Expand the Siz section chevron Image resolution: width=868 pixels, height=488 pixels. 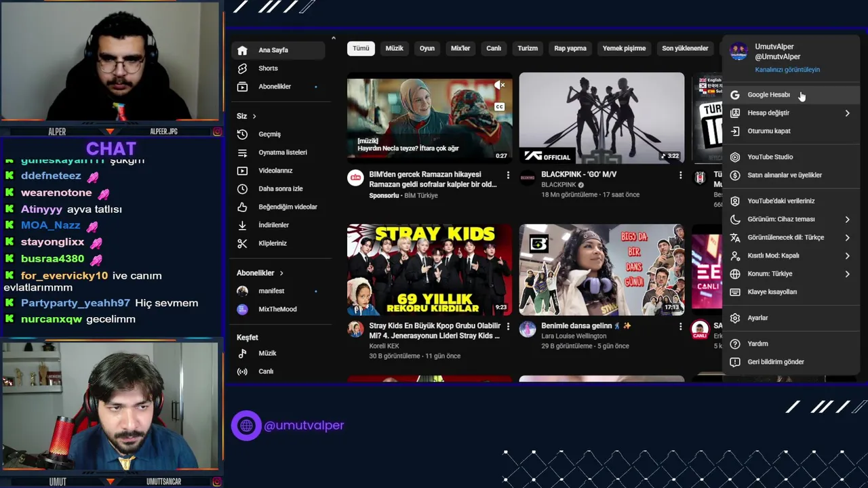point(254,117)
